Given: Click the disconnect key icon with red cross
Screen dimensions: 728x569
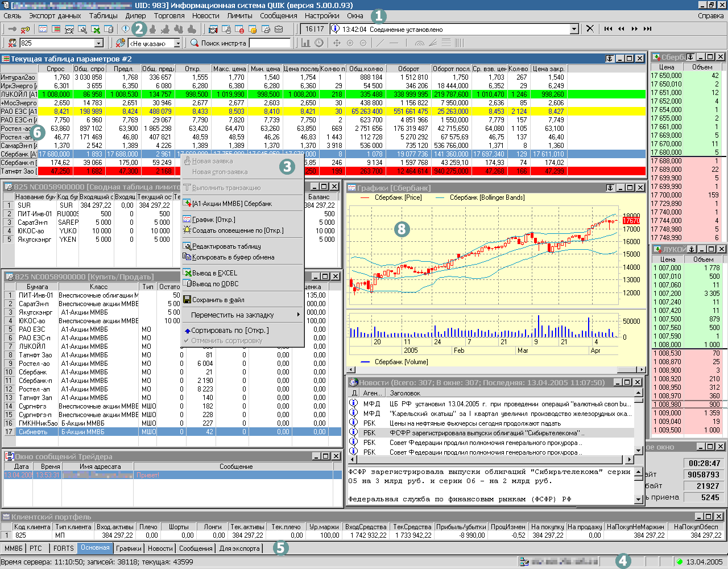Looking at the screenshot, I should click(x=26, y=29).
